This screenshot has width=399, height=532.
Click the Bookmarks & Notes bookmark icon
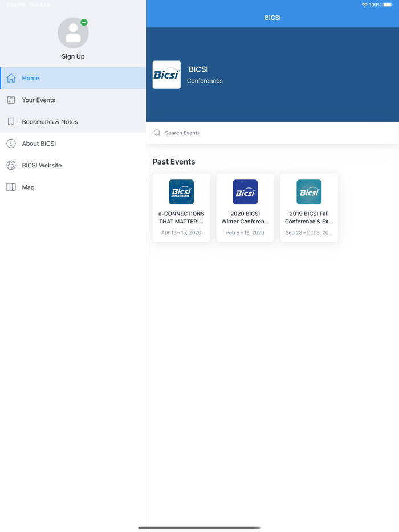click(x=11, y=122)
